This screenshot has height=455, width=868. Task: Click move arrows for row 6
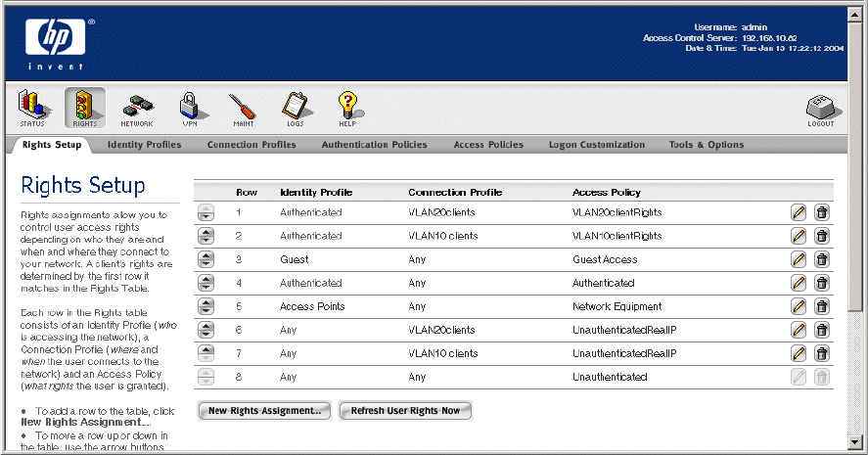pyautogui.click(x=206, y=330)
